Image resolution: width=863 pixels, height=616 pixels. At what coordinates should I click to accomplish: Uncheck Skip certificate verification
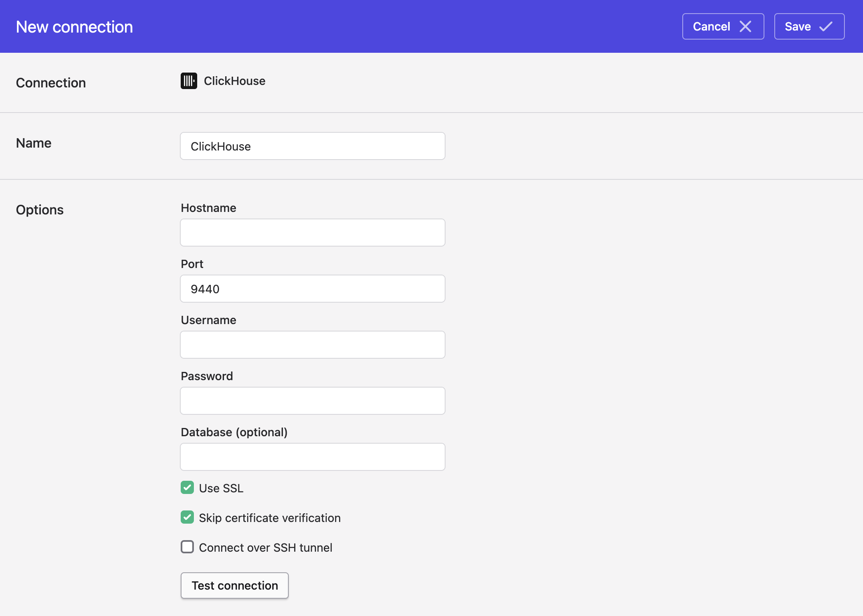coord(187,517)
